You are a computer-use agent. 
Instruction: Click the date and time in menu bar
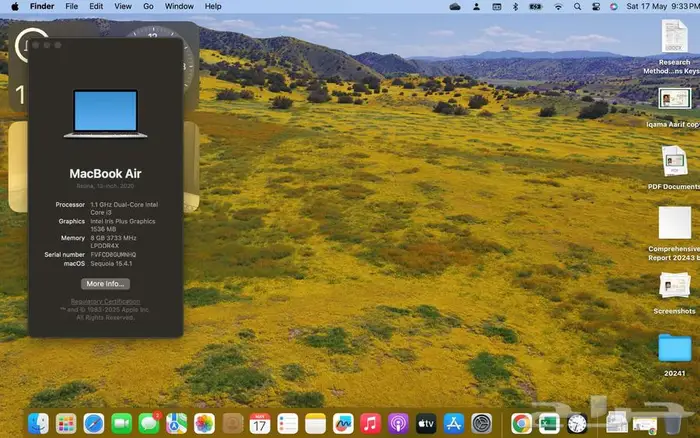(661, 6)
